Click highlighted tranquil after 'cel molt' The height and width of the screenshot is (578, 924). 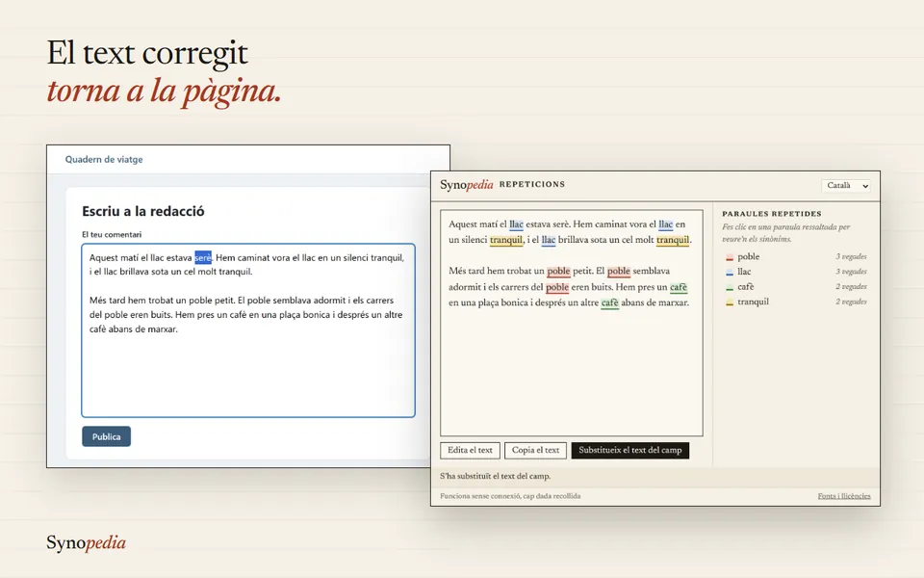pyautogui.click(x=673, y=240)
